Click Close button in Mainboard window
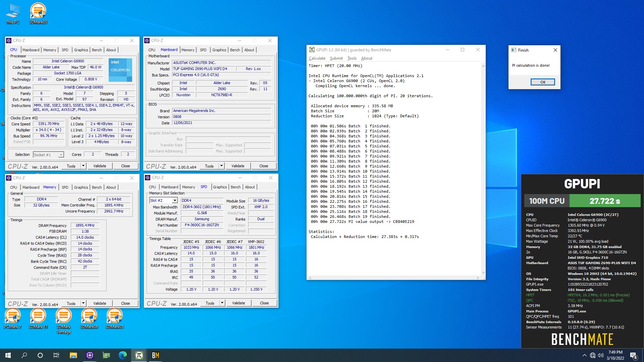This screenshot has height=362, width=644. click(x=264, y=166)
